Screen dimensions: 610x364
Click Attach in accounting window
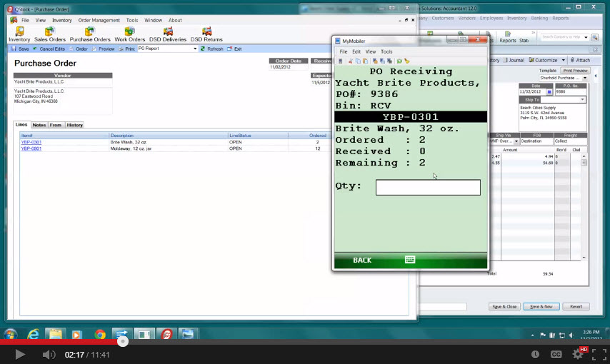(580, 60)
